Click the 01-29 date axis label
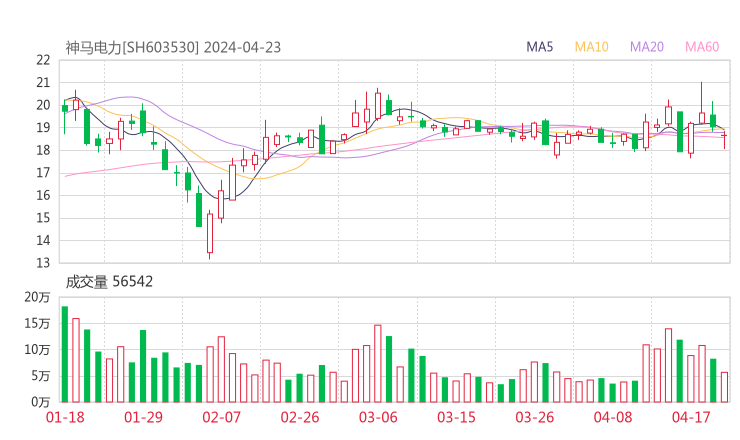Viewport: 740px width, 440px height. click(143, 417)
